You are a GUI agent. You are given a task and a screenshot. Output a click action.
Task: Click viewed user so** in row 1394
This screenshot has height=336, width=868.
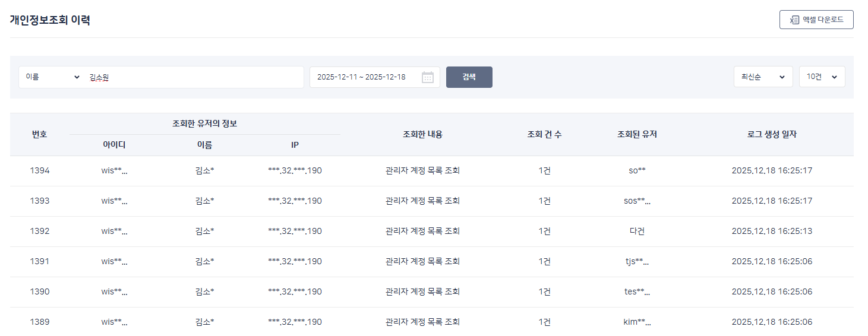[x=637, y=171]
